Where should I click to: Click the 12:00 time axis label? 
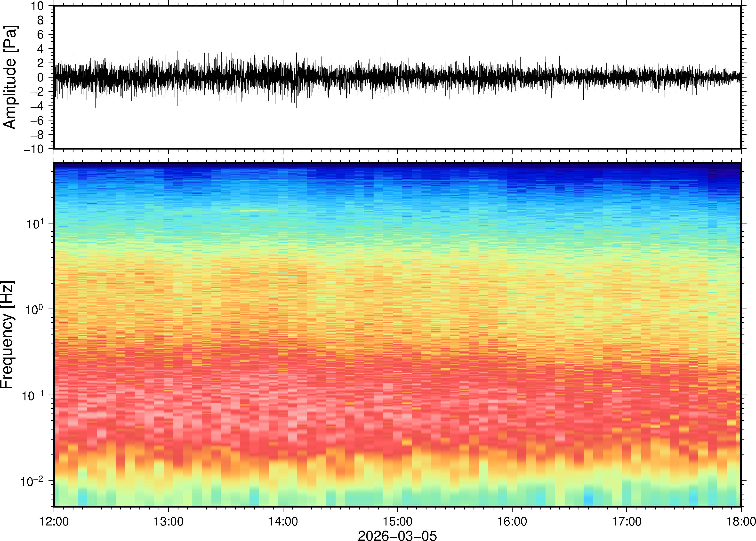point(54,521)
